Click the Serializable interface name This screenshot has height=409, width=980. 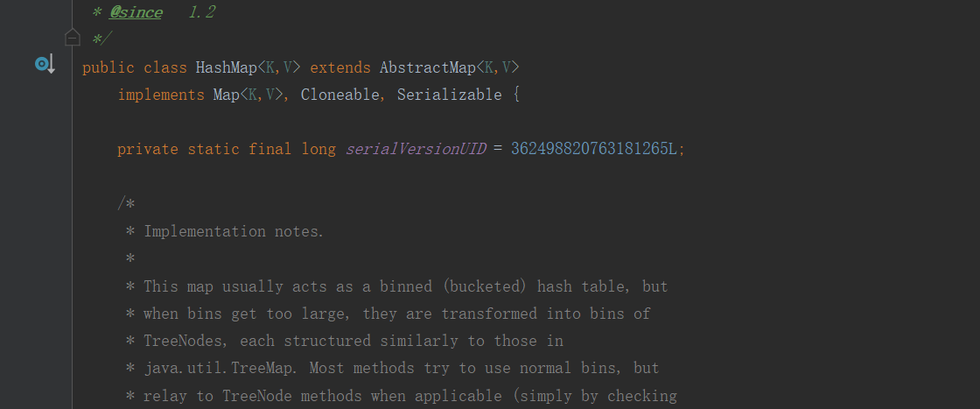449,95
